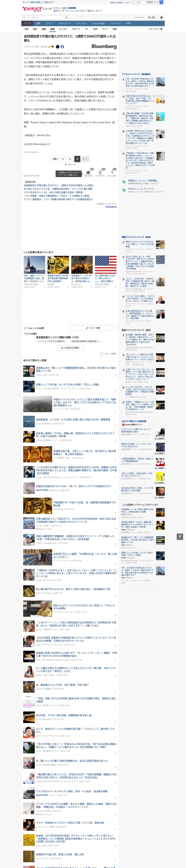Click the Yahoo! JAPAN news logo
This screenshot has height=868, width=186.
(x=37, y=9)
